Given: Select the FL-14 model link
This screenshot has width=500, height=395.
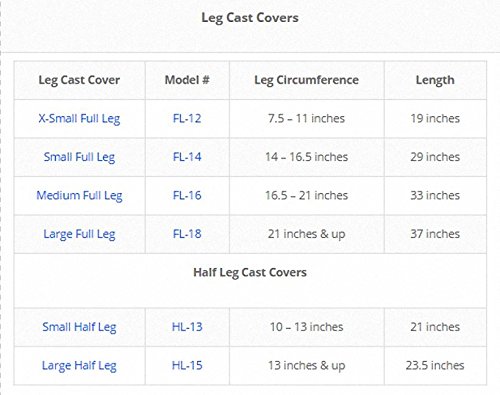Looking at the screenshot, I should [187, 157].
